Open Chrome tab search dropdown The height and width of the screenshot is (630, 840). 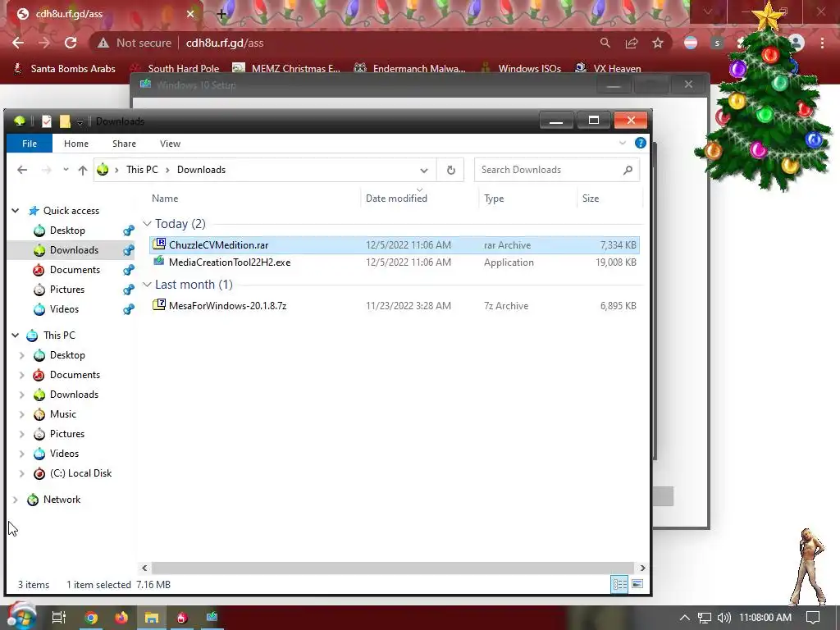pos(708,11)
